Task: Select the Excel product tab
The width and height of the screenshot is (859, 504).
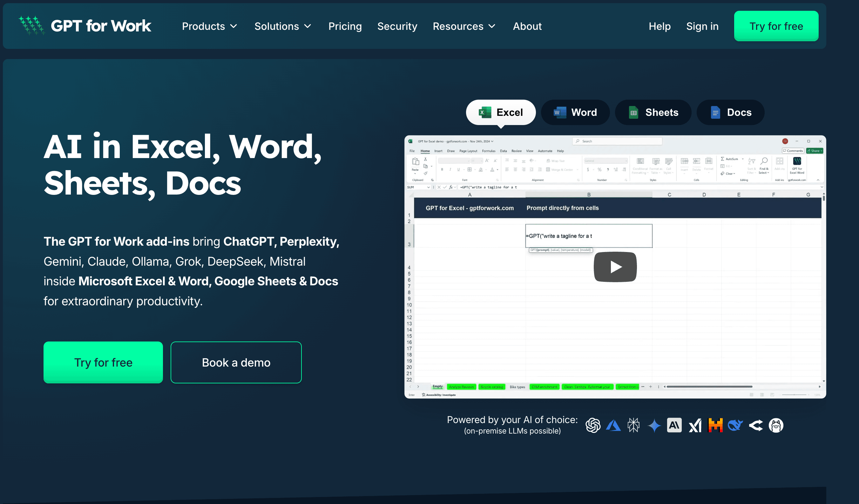Action: point(500,112)
